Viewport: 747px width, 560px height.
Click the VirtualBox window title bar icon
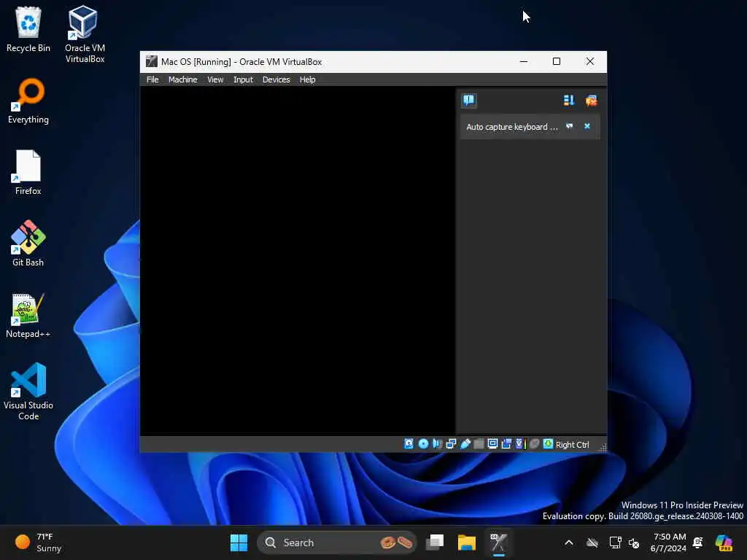pos(152,61)
